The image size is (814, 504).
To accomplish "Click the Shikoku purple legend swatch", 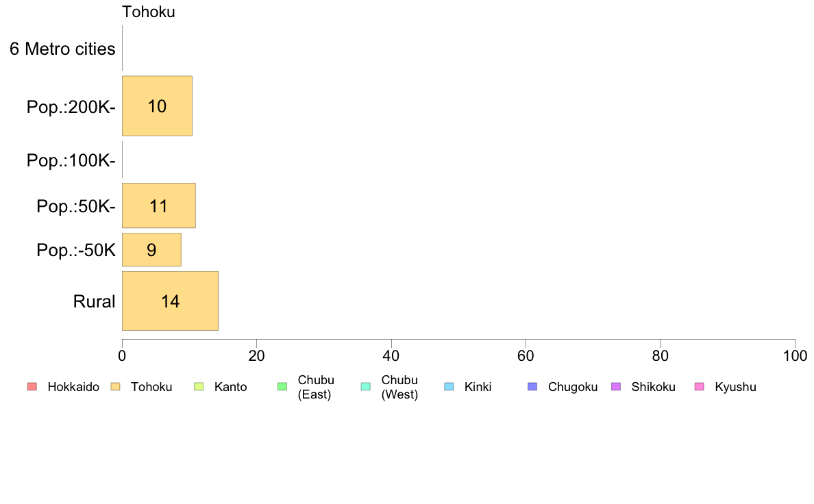I will tap(616, 387).
